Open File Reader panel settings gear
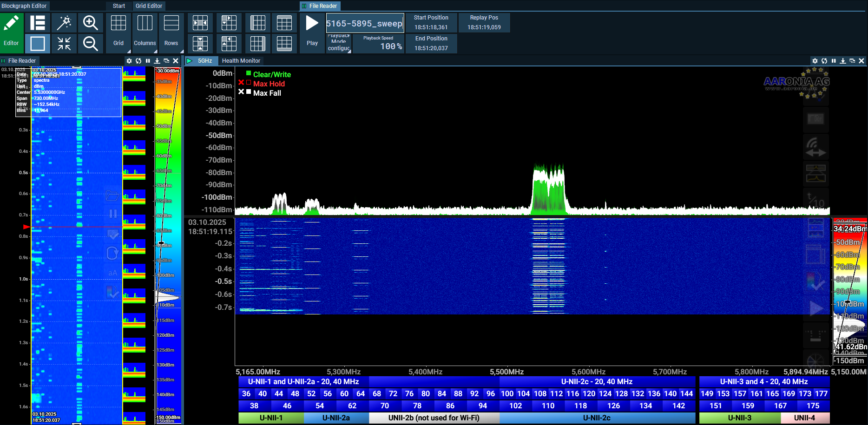This screenshot has height=425, width=868. pyautogui.click(x=129, y=61)
